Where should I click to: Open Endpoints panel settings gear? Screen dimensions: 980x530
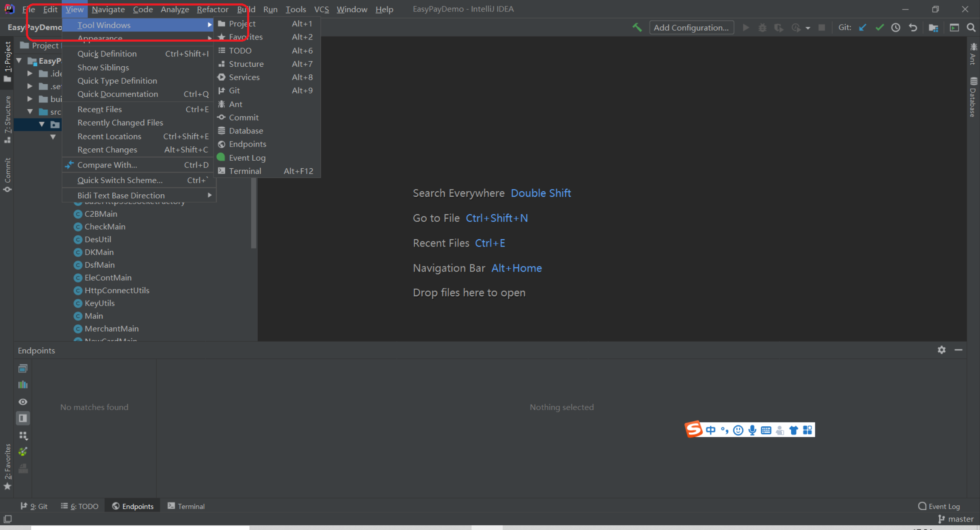tap(941, 350)
